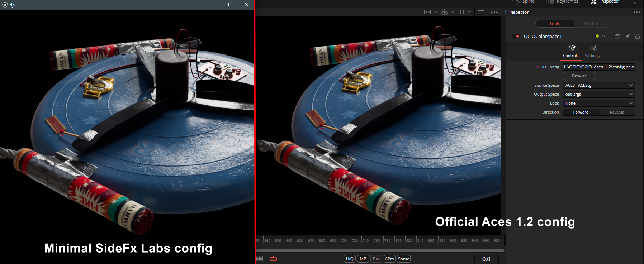This screenshot has width=644, height=264.
Task: Expand the grid guides dropdown arrow
Action: 469,12
